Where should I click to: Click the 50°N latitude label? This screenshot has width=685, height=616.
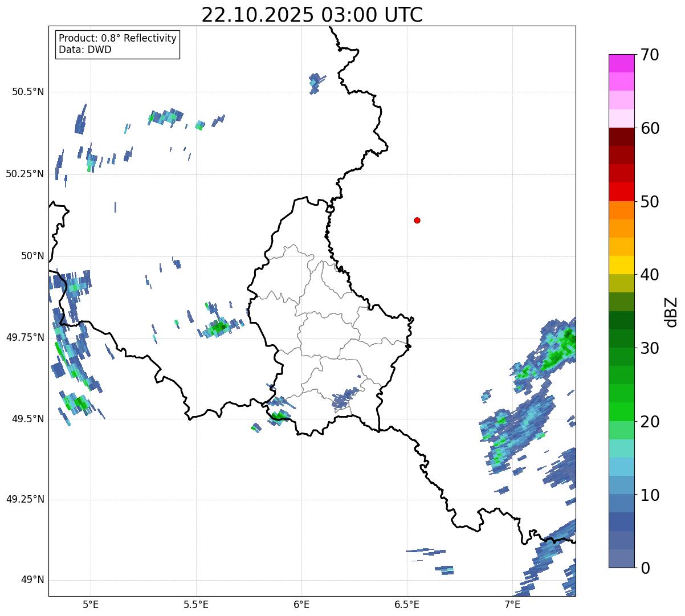32,256
